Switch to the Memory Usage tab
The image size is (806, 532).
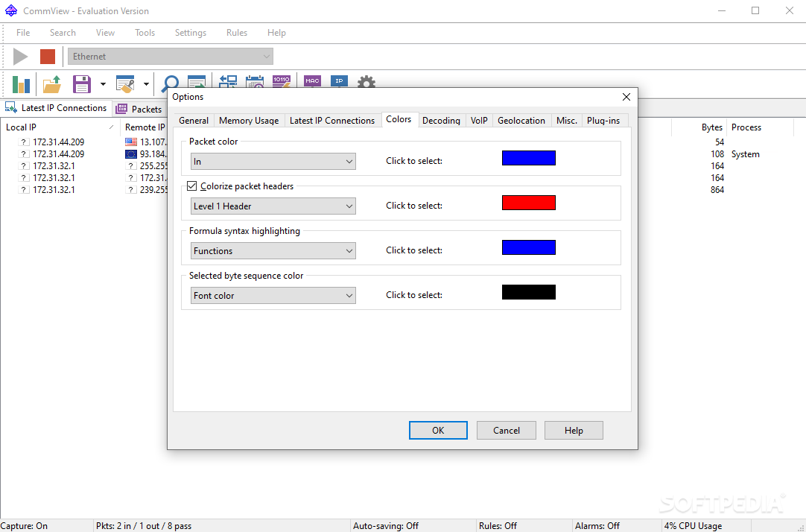tap(249, 120)
